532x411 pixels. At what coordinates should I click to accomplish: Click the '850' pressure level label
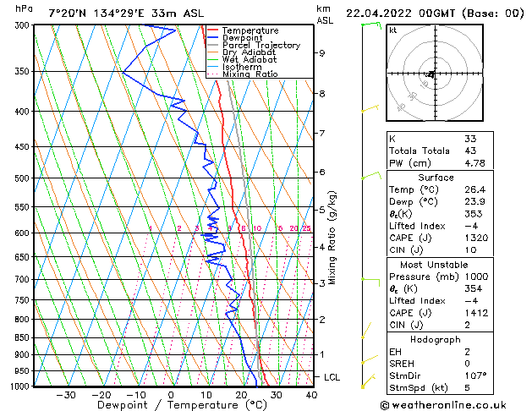coord(22,337)
